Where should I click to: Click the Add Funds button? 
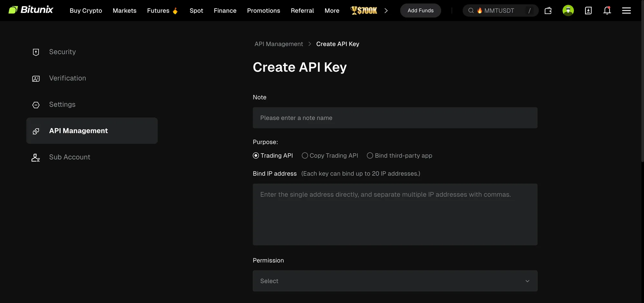421,11
